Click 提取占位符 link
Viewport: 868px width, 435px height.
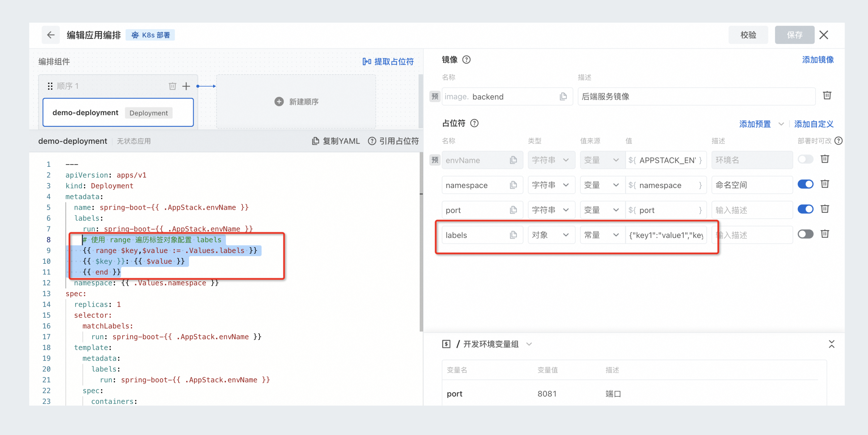tap(388, 61)
